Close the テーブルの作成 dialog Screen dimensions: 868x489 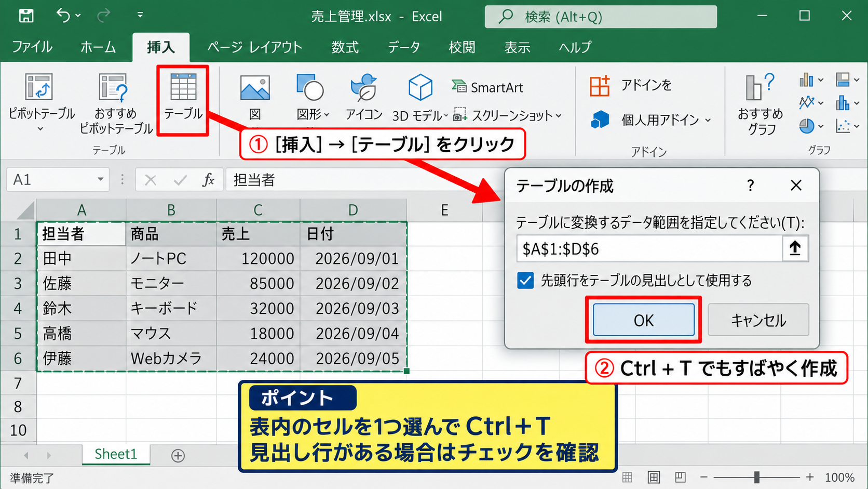click(x=796, y=186)
